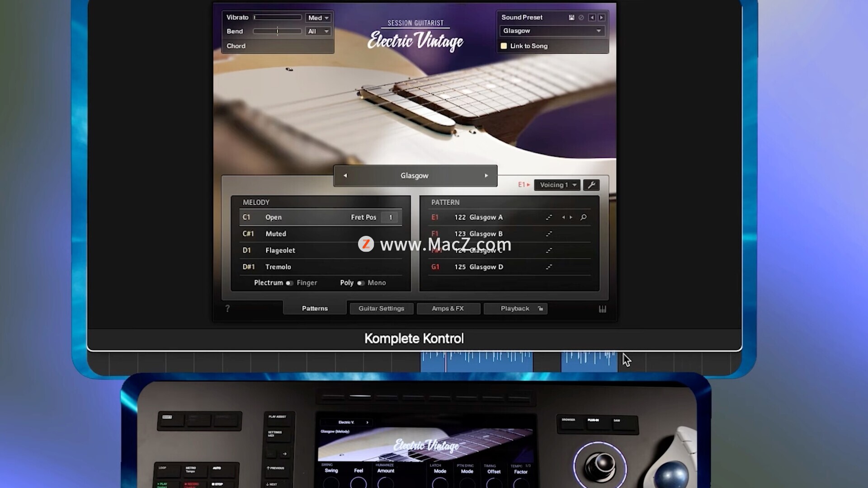Open the Bend All dropdown
Viewport: 868px width, 488px height.
point(318,31)
